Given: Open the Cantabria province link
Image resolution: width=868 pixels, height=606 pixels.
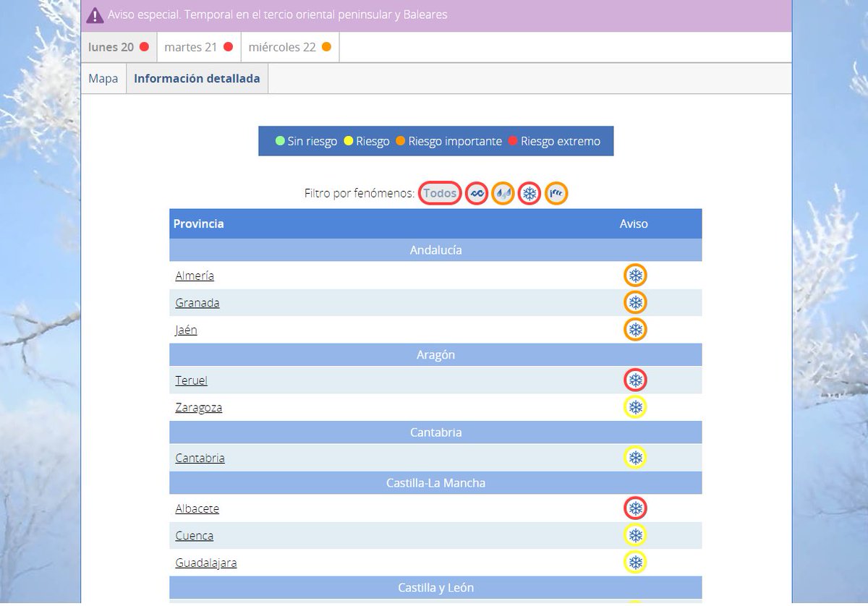Looking at the screenshot, I should (200, 458).
